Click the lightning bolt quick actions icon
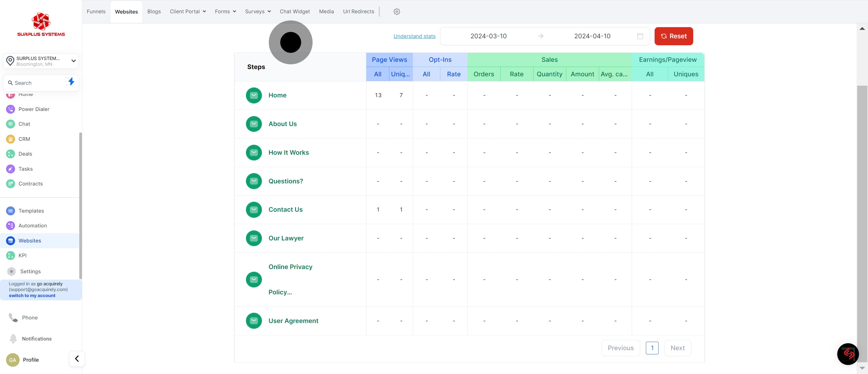868x374 pixels. click(x=71, y=82)
